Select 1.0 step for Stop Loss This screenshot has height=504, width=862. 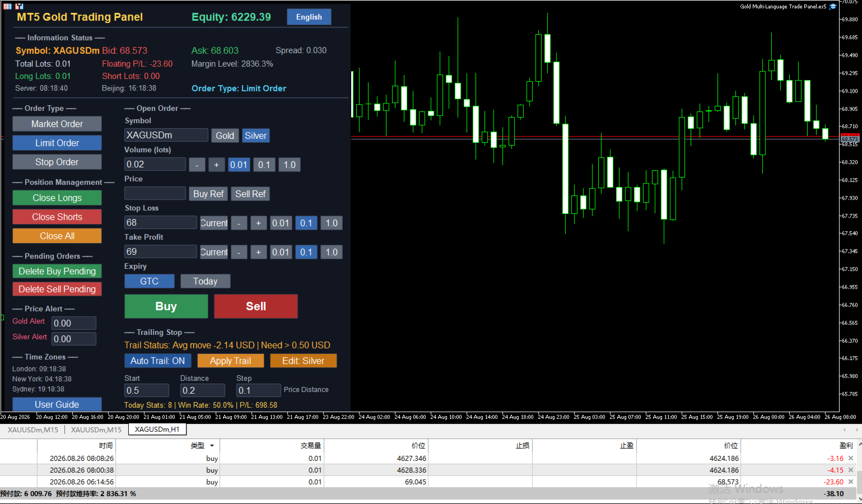[x=332, y=223]
